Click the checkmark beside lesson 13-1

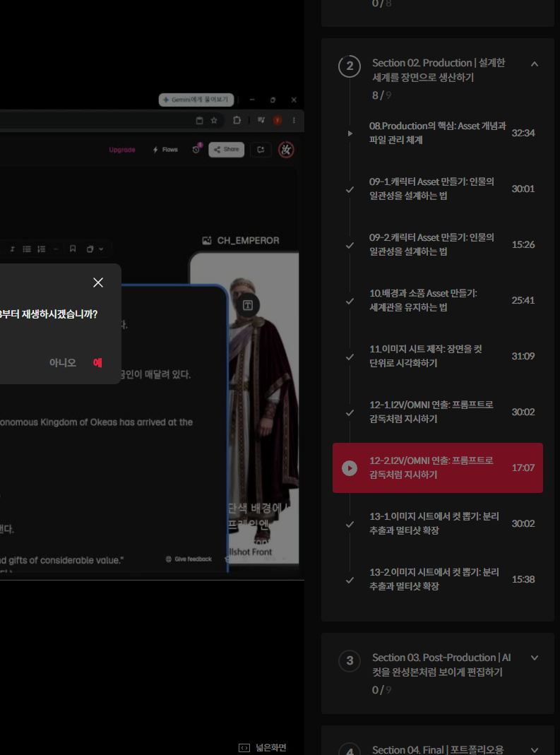tap(350, 524)
